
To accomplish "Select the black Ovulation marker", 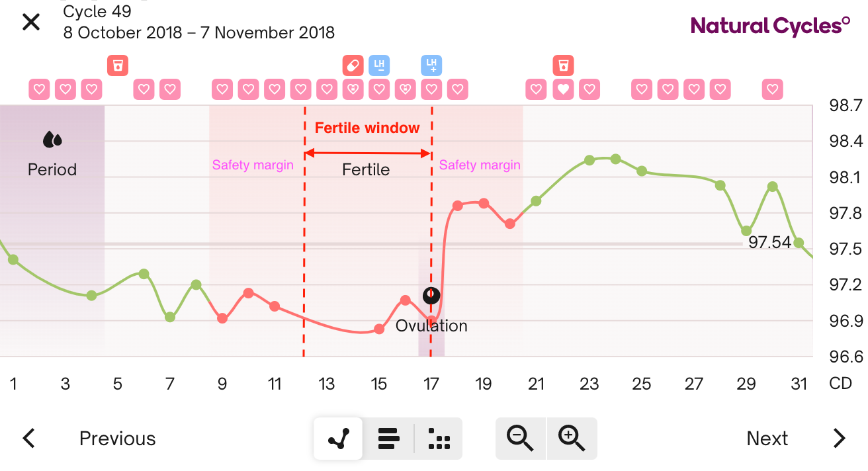I will click(x=431, y=296).
